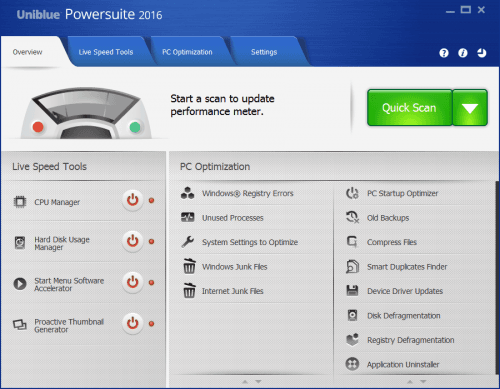Click the Unused Processes monitor icon
Viewport: 500px width, 389px height.
(188, 217)
